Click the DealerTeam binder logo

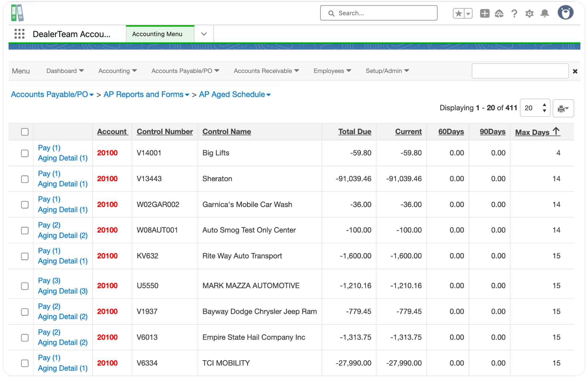tap(17, 13)
